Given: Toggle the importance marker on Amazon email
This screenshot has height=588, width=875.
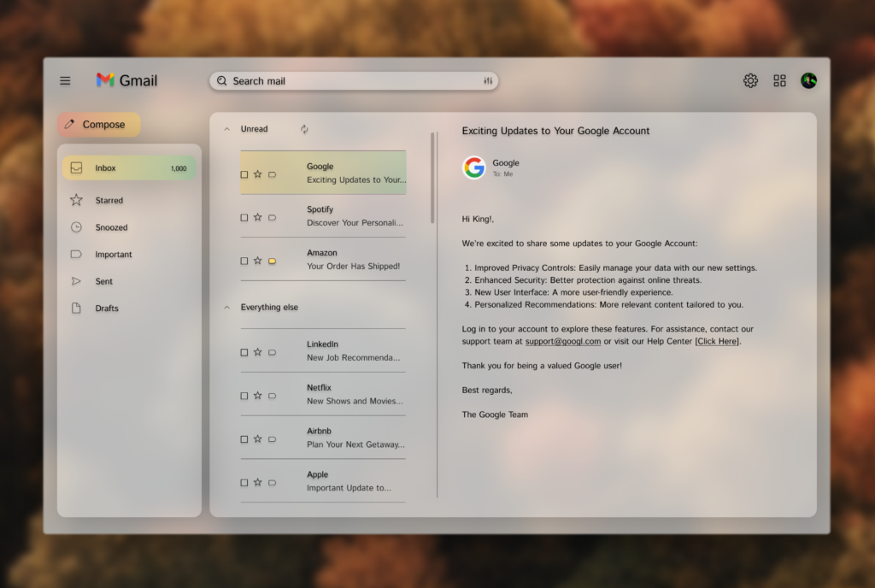Looking at the screenshot, I should tap(272, 261).
